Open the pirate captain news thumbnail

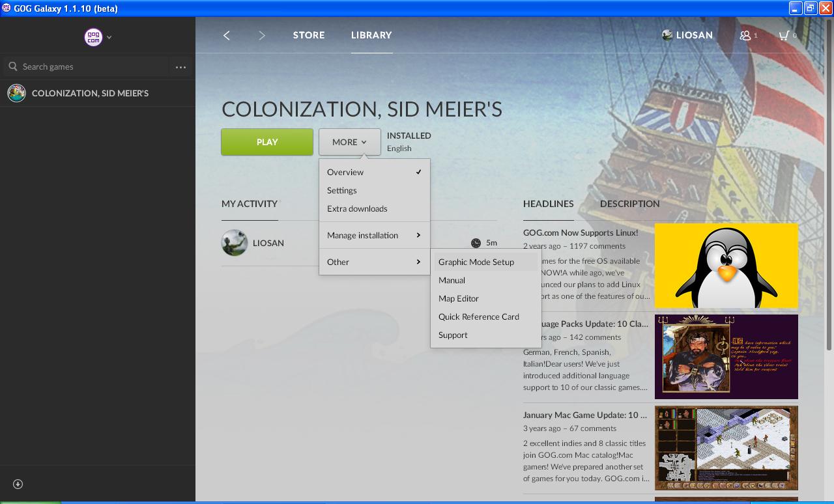point(726,357)
